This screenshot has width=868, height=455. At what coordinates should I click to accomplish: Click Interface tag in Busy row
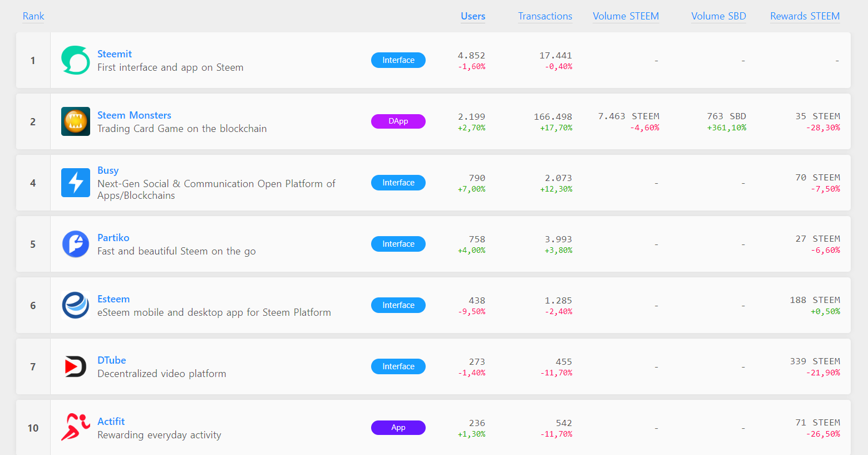(398, 183)
